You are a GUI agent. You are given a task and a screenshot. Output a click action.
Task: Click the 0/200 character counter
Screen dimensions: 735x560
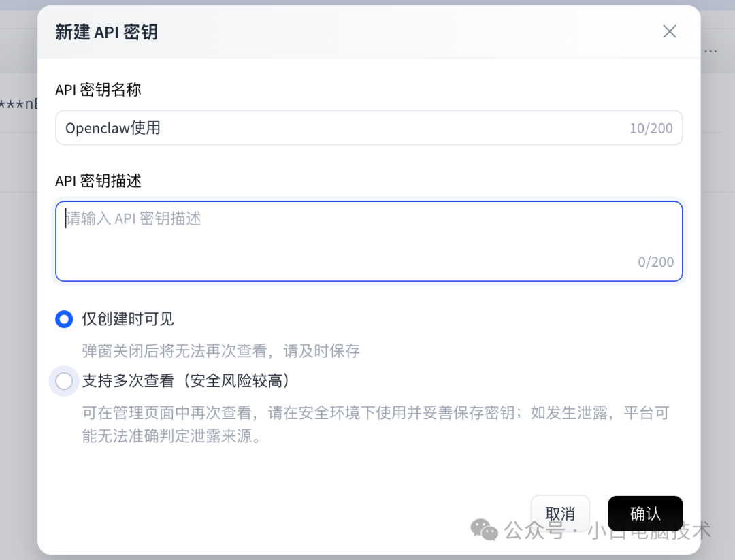tap(655, 261)
